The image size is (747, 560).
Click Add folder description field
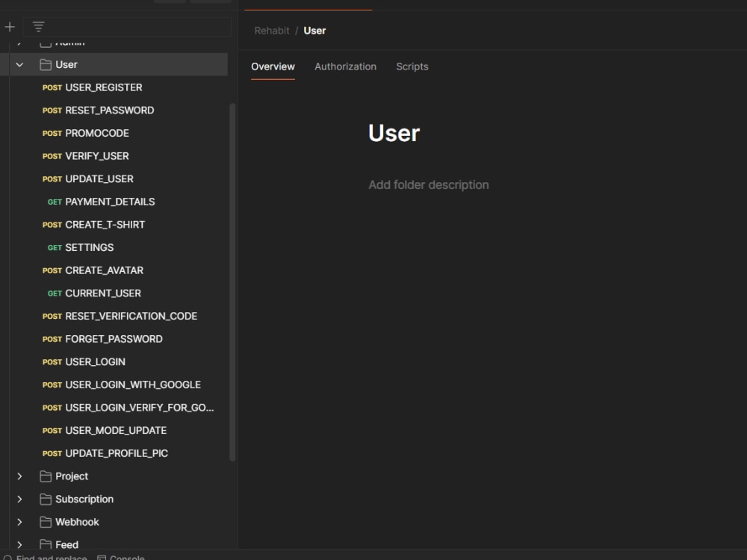click(x=428, y=184)
